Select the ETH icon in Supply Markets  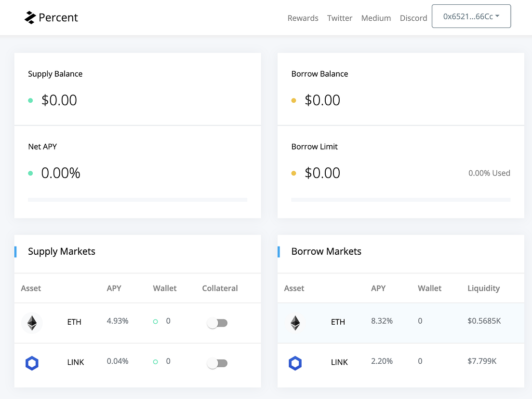point(32,323)
